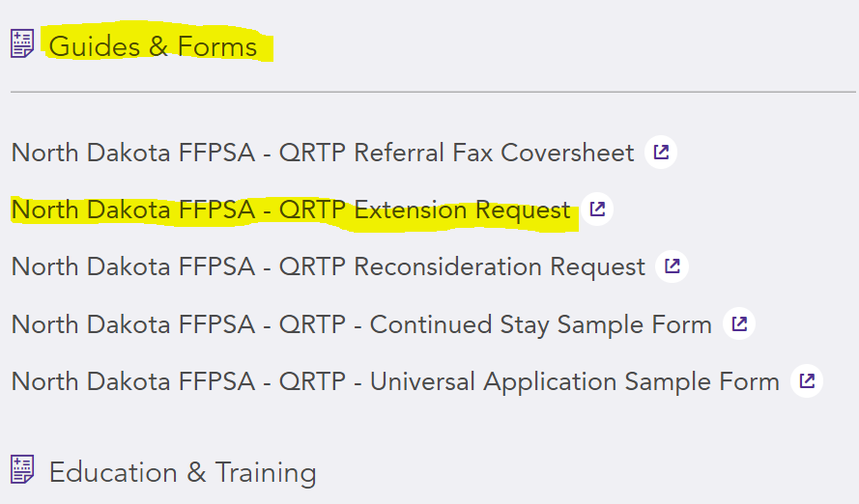This screenshot has height=504, width=859.
Task: Open external link icon for Reconsideration Request
Action: click(x=672, y=266)
